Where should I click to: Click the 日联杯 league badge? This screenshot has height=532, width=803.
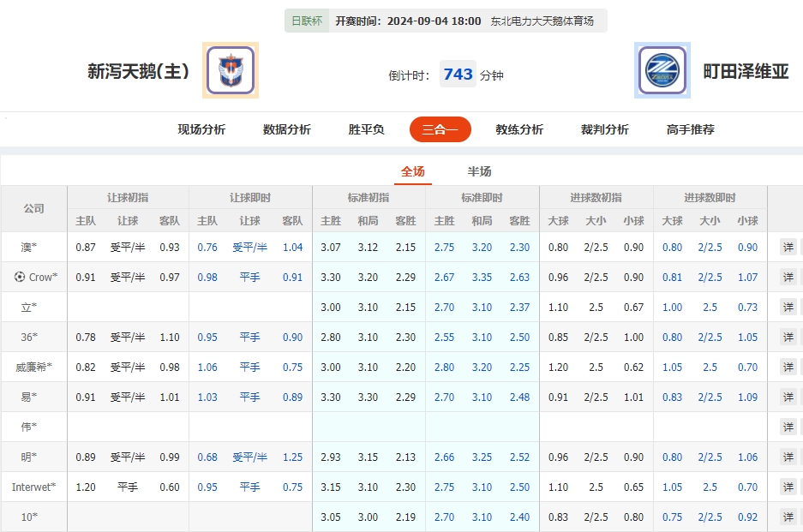tap(304, 19)
